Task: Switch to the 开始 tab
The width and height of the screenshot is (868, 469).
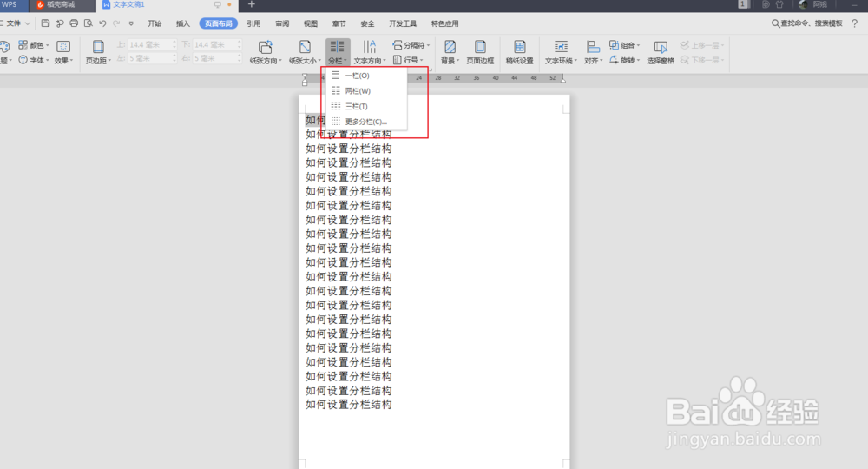Action: click(155, 23)
